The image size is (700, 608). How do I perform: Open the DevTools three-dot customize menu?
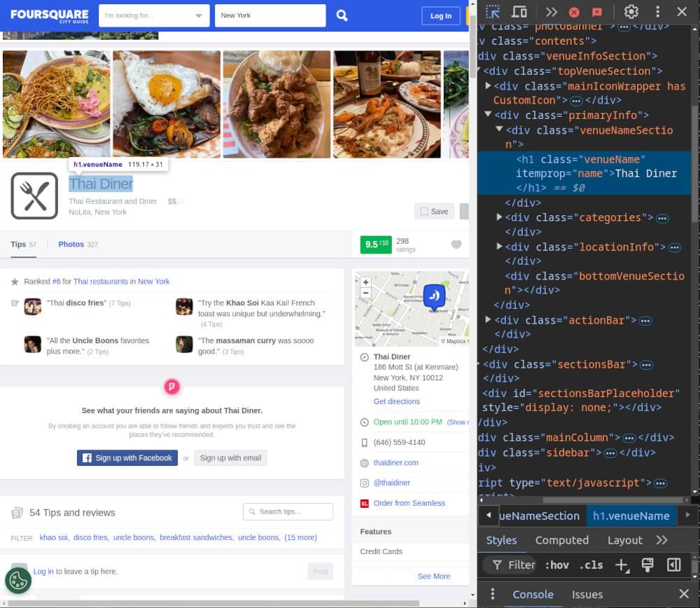[x=657, y=12]
